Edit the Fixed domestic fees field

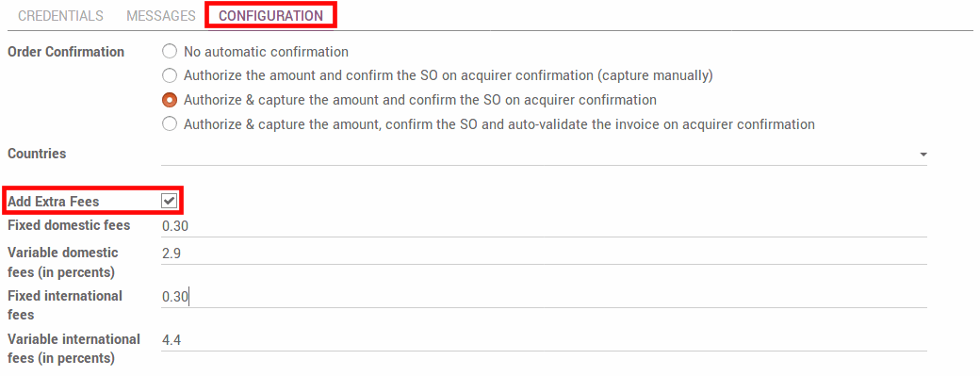(544, 226)
